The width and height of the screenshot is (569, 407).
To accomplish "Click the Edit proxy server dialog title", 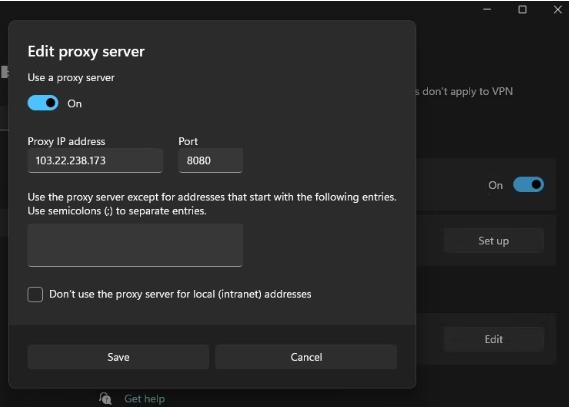I will pyautogui.click(x=86, y=52).
